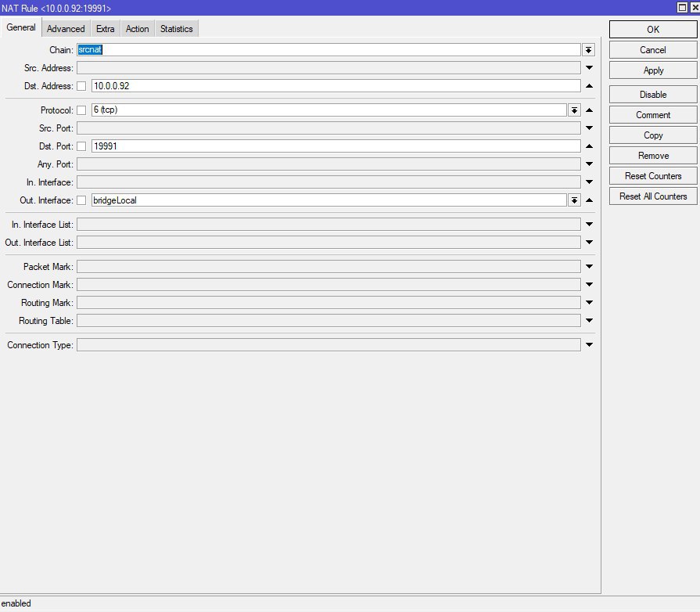Open the Extra tab
The width and height of the screenshot is (700, 612).
tap(105, 29)
